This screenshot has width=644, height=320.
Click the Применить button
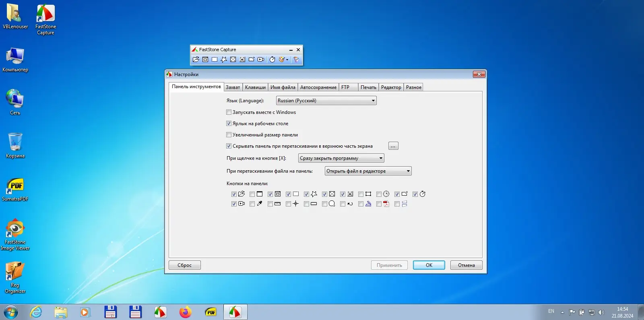(x=389, y=265)
